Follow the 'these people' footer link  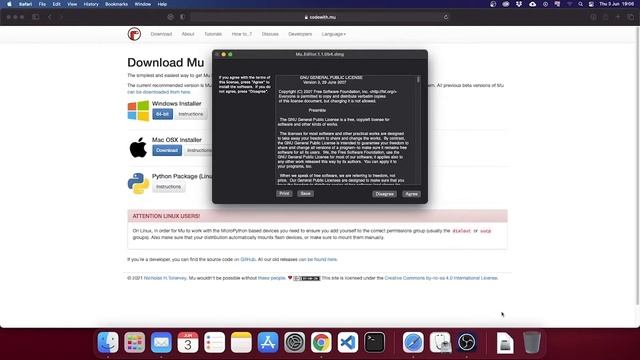271,278
